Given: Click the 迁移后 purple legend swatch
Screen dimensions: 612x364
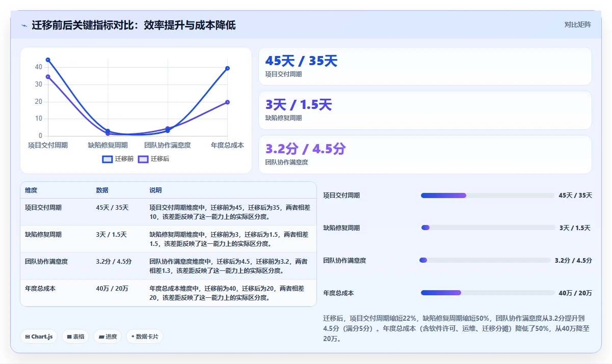Looking at the screenshot, I should click(143, 159).
